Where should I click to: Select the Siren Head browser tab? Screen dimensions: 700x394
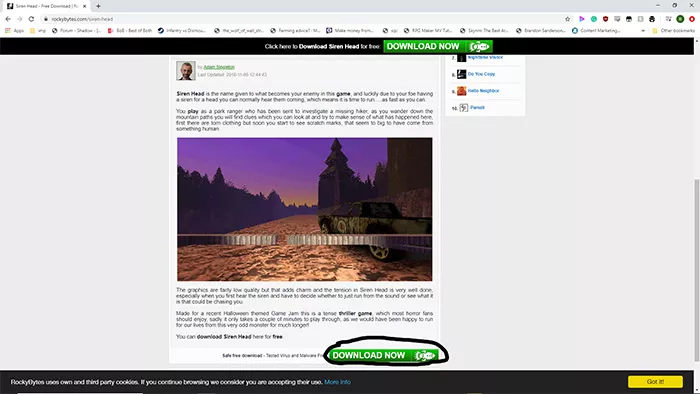coord(46,6)
